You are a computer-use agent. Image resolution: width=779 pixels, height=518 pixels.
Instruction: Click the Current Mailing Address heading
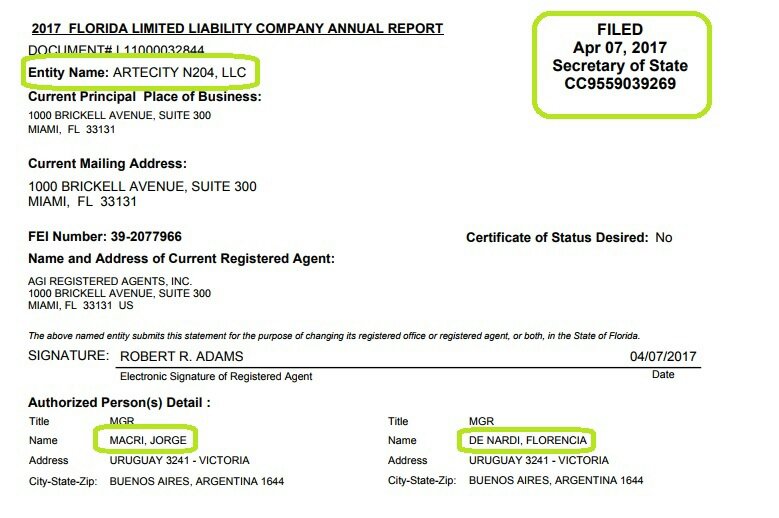pos(108,163)
